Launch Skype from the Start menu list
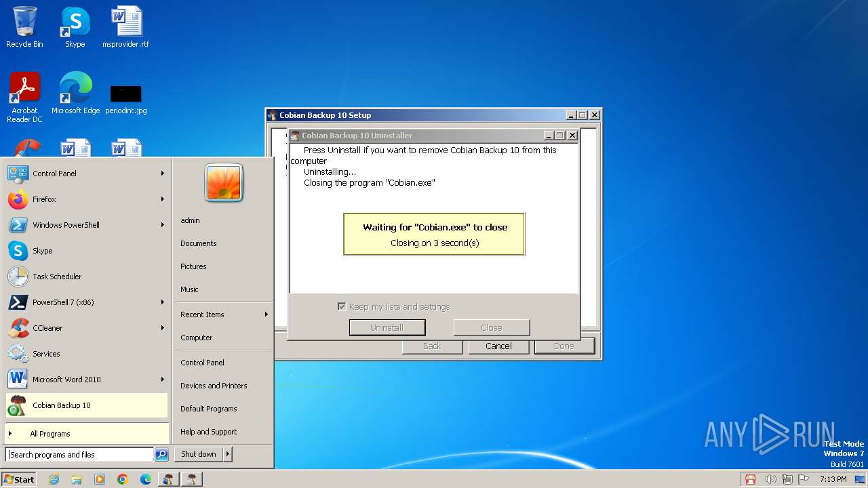868x488 pixels. (x=87, y=251)
